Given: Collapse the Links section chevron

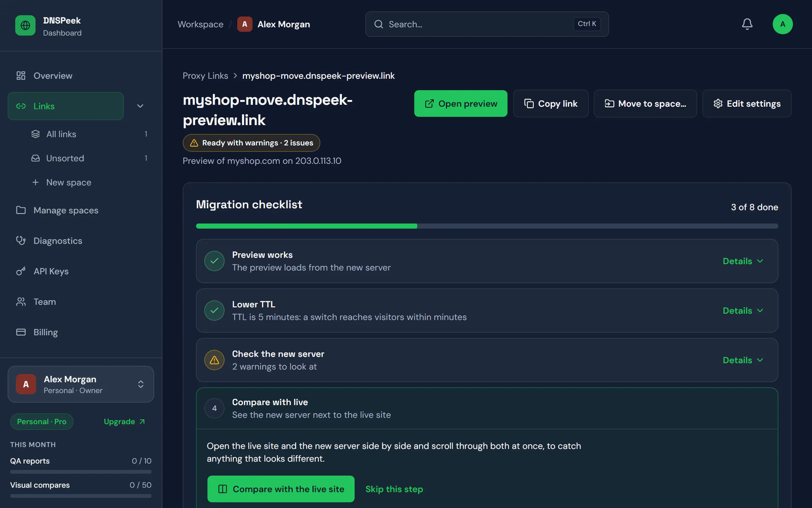Looking at the screenshot, I should [x=140, y=106].
